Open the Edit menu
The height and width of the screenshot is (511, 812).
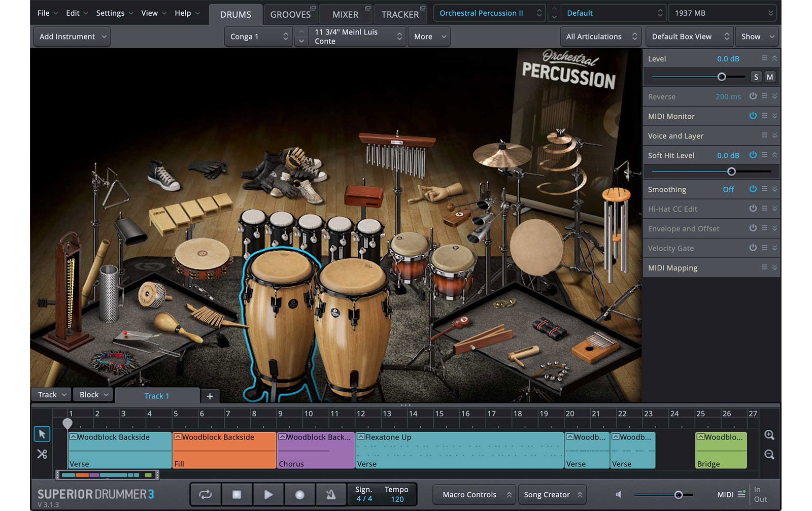click(77, 13)
